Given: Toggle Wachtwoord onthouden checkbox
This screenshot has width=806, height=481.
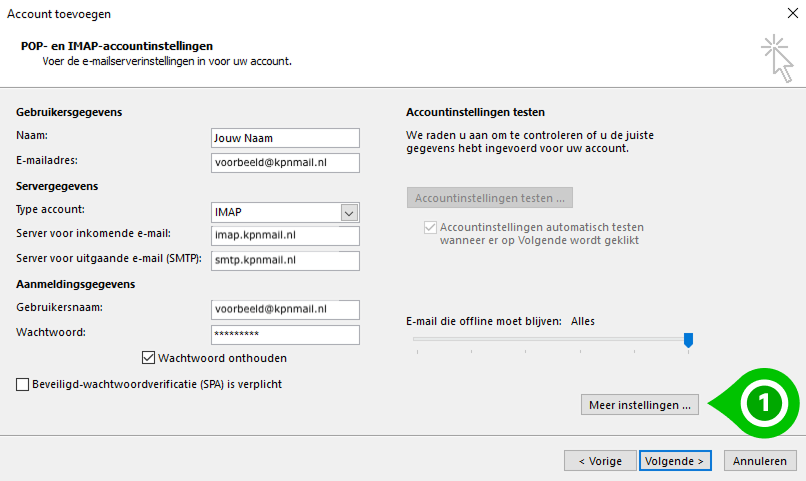Looking at the screenshot, I should click(x=148, y=358).
